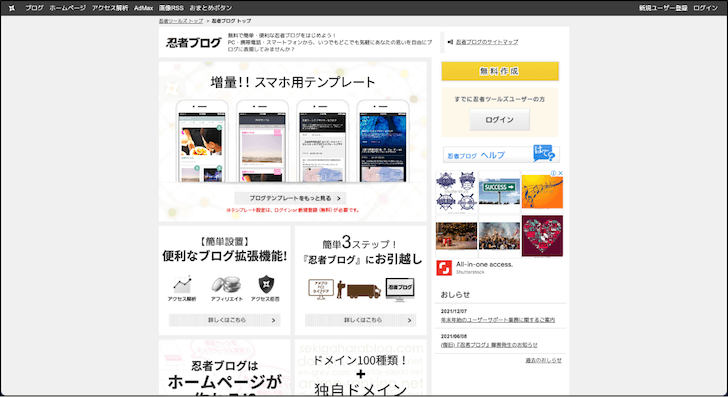Viewport: 728px width, 397px height.
Task: Close the advertisement with X icon
Action: [560, 173]
